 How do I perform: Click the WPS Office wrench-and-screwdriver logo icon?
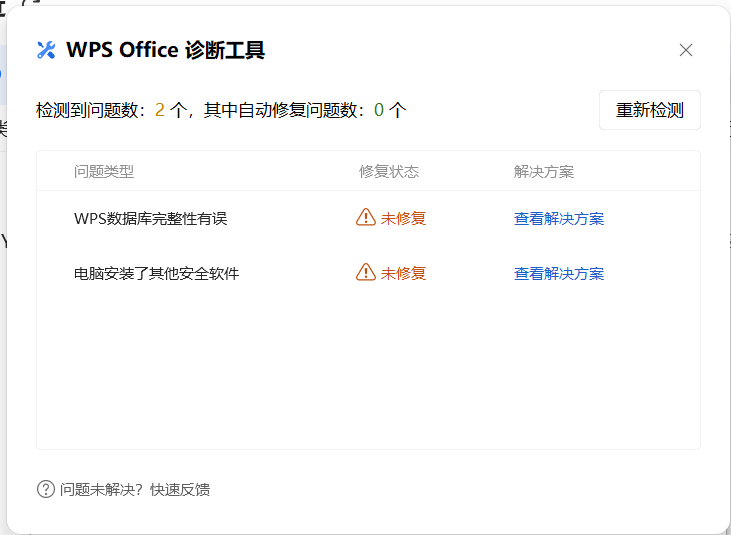46,50
